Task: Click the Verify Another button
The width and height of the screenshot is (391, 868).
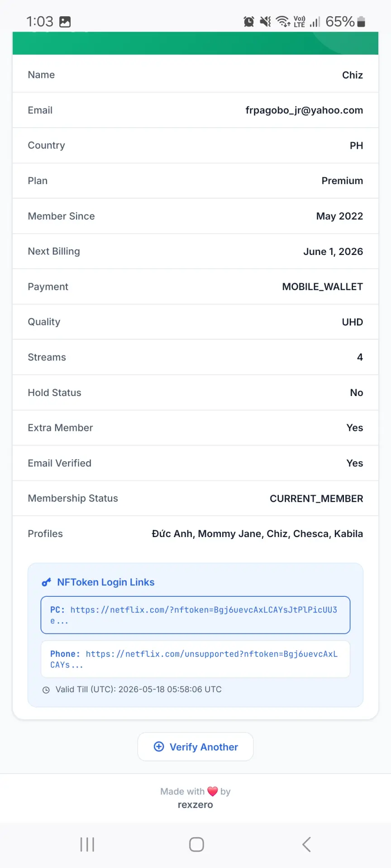Action: [195, 747]
